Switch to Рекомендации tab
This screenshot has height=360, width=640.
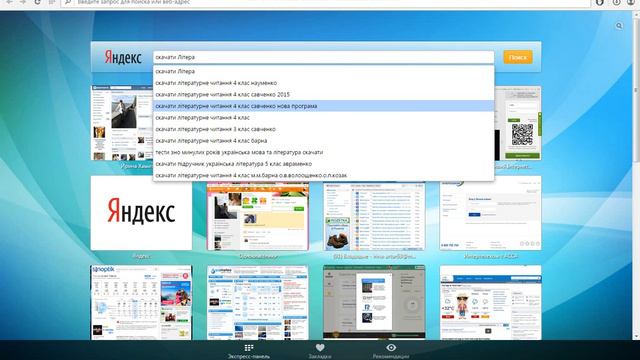coord(391,351)
